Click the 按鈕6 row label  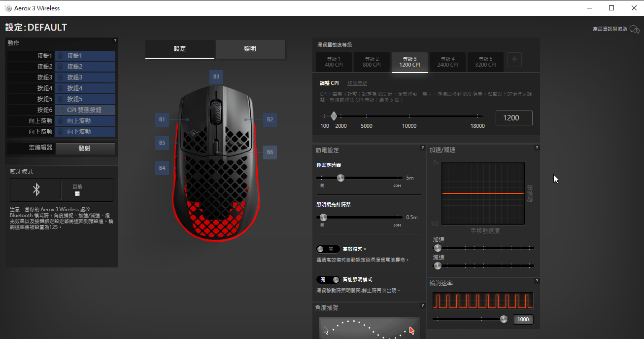coord(45,110)
